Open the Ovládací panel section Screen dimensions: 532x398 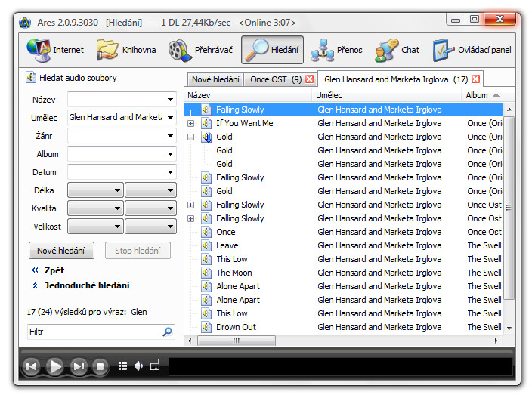pyautogui.click(x=472, y=50)
